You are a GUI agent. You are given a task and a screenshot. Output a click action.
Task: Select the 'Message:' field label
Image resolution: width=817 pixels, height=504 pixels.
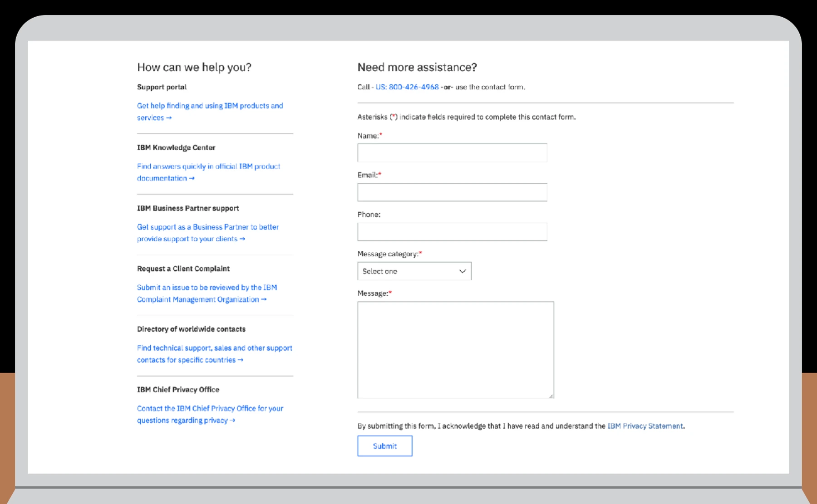(x=374, y=294)
